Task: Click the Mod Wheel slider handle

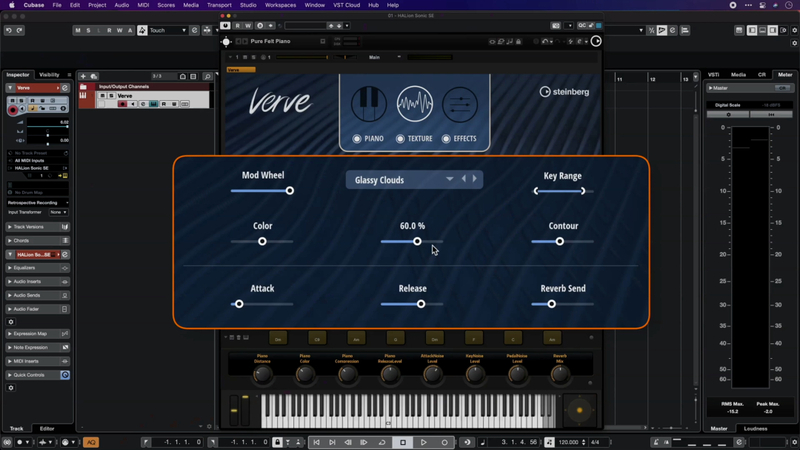Action: (x=290, y=191)
